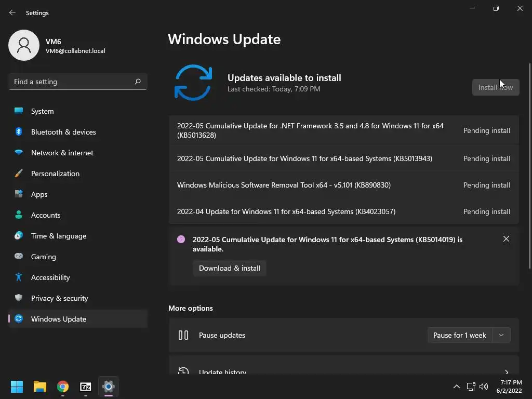Click the More options heading
The height and width of the screenshot is (399, 532).
point(191,308)
